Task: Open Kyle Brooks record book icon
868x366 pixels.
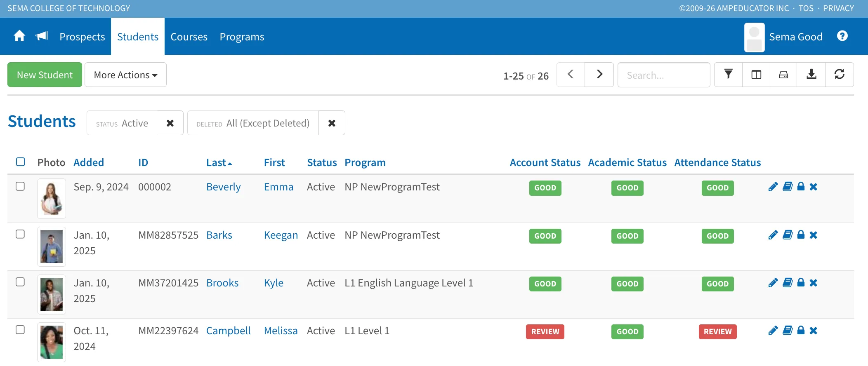Action: point(788,283)
